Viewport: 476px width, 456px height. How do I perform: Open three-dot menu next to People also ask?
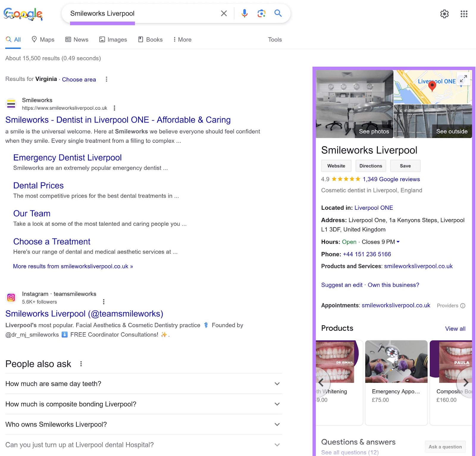coord(81,363)
